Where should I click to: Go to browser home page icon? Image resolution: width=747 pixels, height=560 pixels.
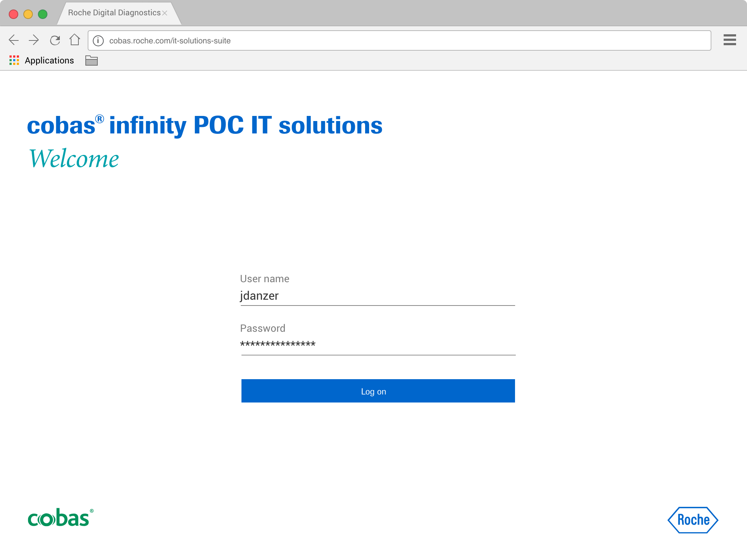coord(75,40)
